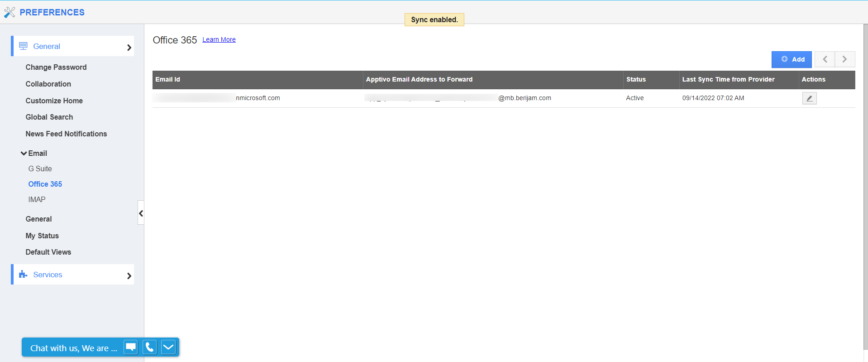868x362 pixels.
Task: Minimize chat widget with down chevron icon
Action: 168,347
